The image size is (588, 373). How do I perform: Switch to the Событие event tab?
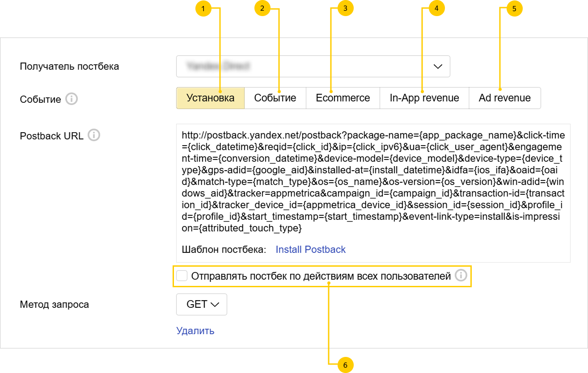click(275, 98)
